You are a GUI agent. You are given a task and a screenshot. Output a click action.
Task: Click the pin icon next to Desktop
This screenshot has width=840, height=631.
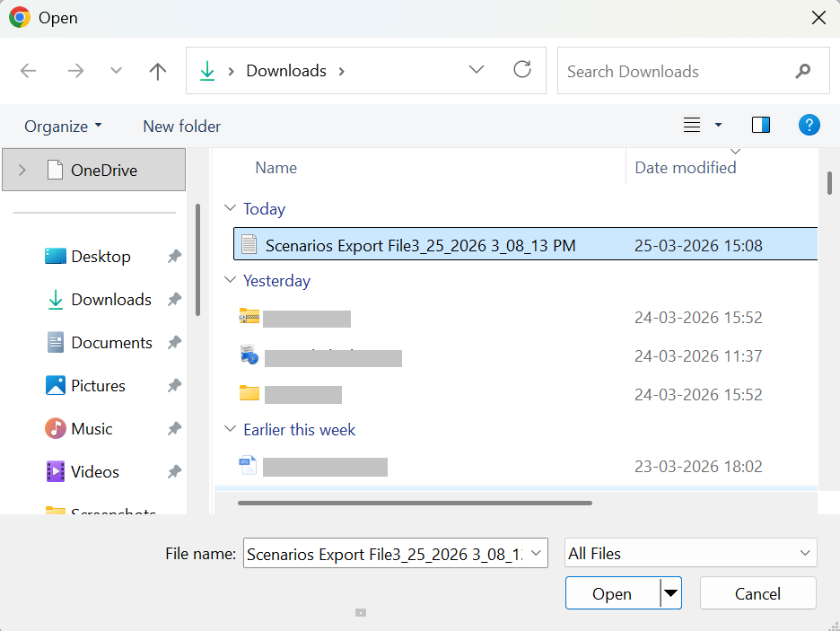click(x=174, y=257)
